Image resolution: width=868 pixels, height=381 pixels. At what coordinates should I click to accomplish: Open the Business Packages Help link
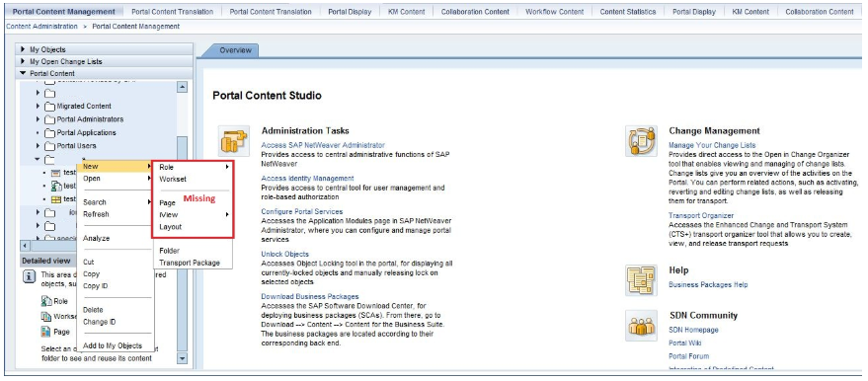[x=708, y=285]
